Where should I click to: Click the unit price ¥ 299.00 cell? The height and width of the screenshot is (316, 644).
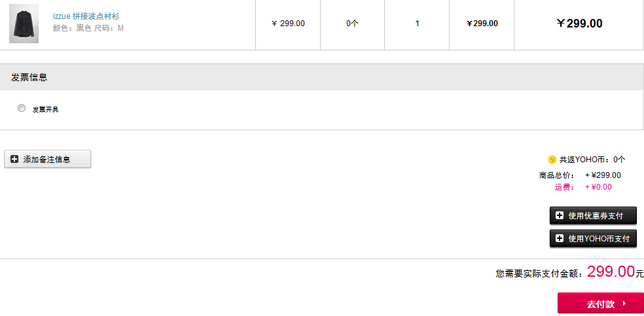point(288,24)
